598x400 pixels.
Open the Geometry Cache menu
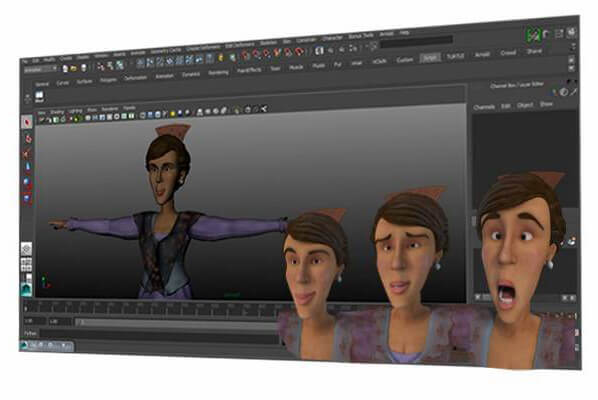[166, 51]
